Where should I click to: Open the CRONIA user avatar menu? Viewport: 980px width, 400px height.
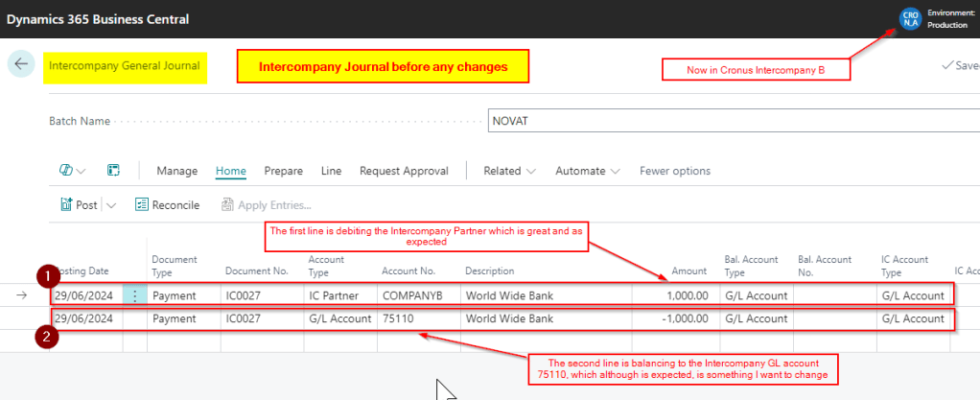pyautogui.click(x=909, y=19)
